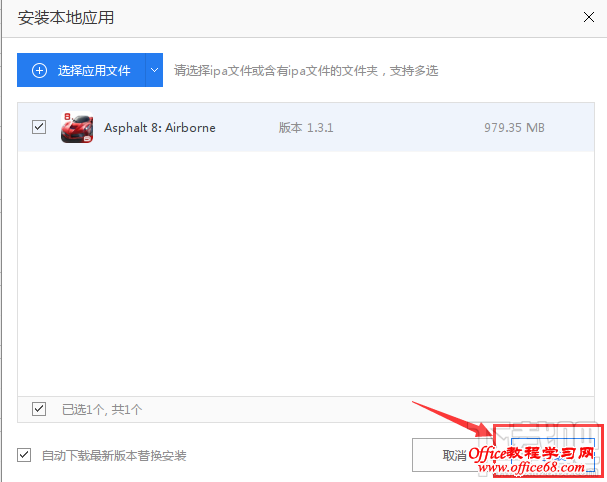The image size is (607, 482).
Task: Click the plus circle icon on the blue button
Action: [39, 70]
